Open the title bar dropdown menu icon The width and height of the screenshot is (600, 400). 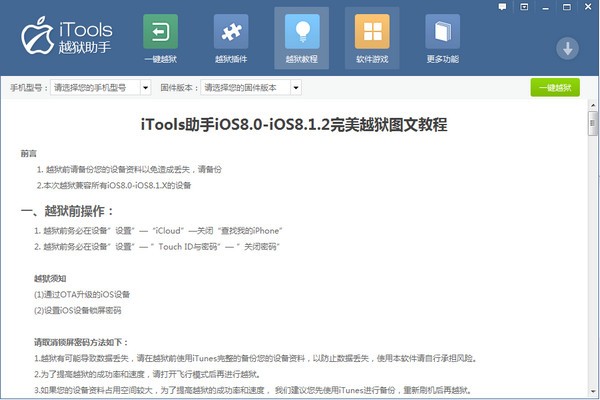pos(524,7)
